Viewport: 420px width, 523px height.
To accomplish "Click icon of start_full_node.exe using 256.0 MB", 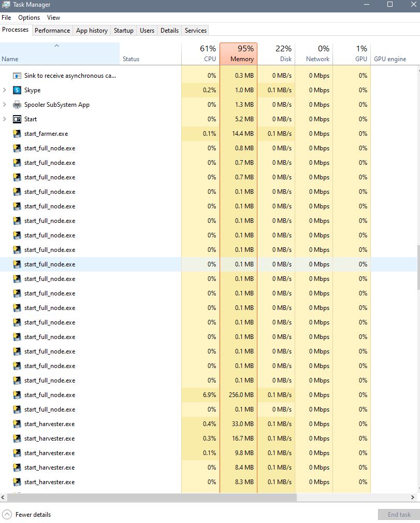I will (x=17, y=395).
